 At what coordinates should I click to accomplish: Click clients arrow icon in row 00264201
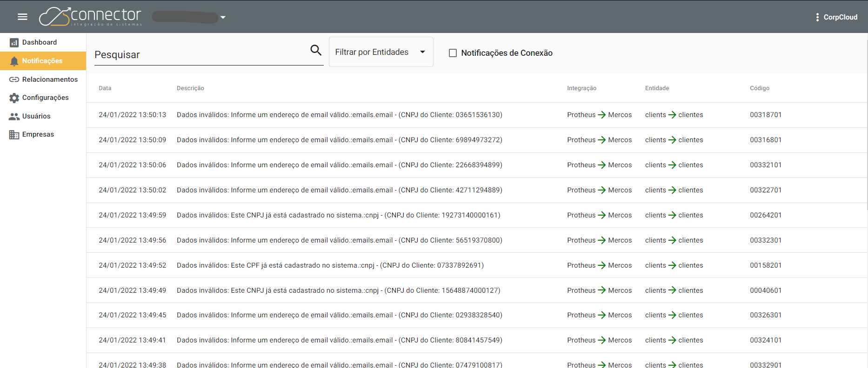tap(672, 215)
